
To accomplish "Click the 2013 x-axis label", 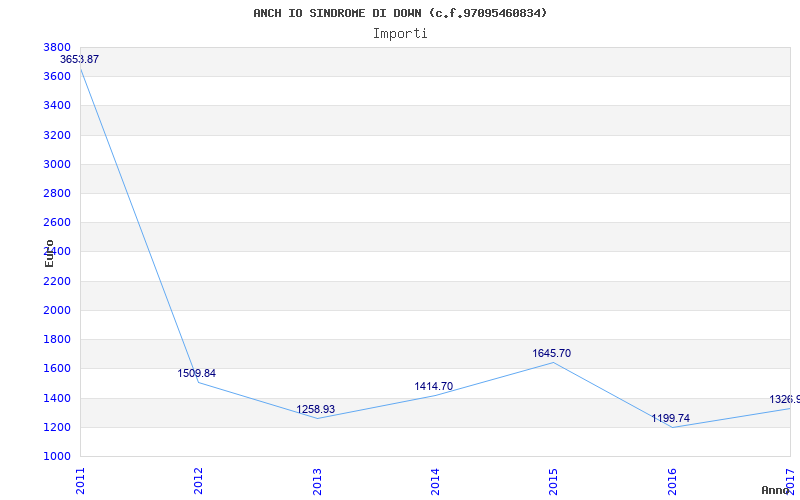I will point(317,481).
